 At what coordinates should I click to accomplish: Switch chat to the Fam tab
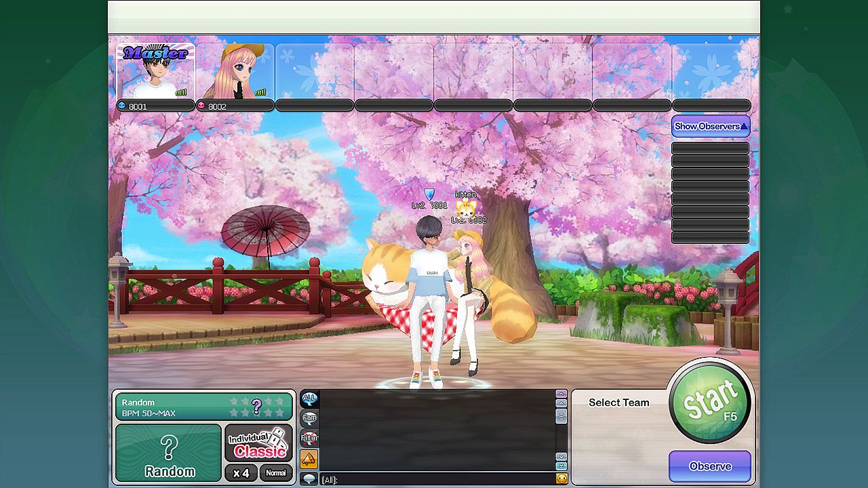coord(309,418)
